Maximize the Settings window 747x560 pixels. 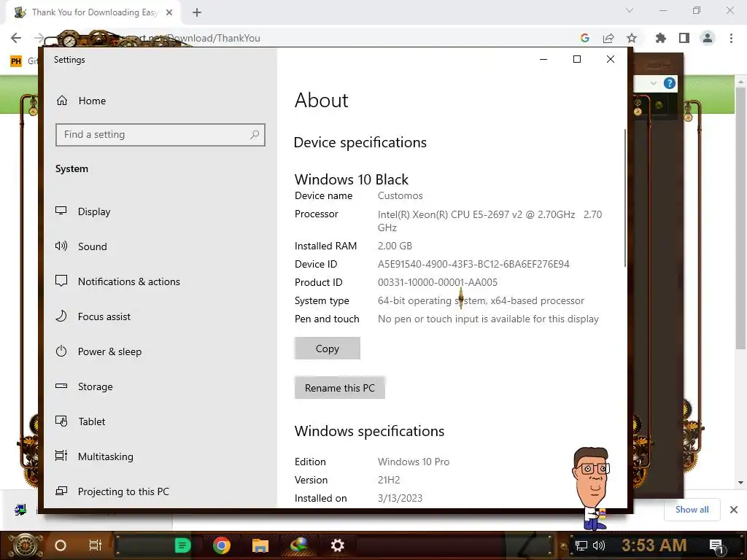tap(577, 59)
